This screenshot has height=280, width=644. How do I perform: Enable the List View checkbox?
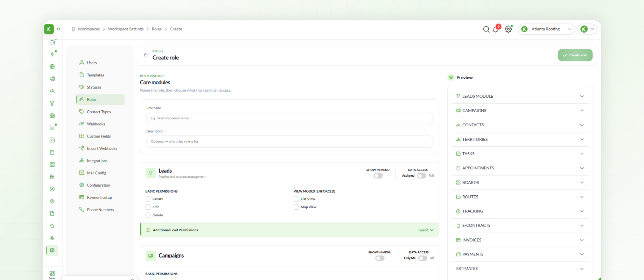tap(296, 199)
